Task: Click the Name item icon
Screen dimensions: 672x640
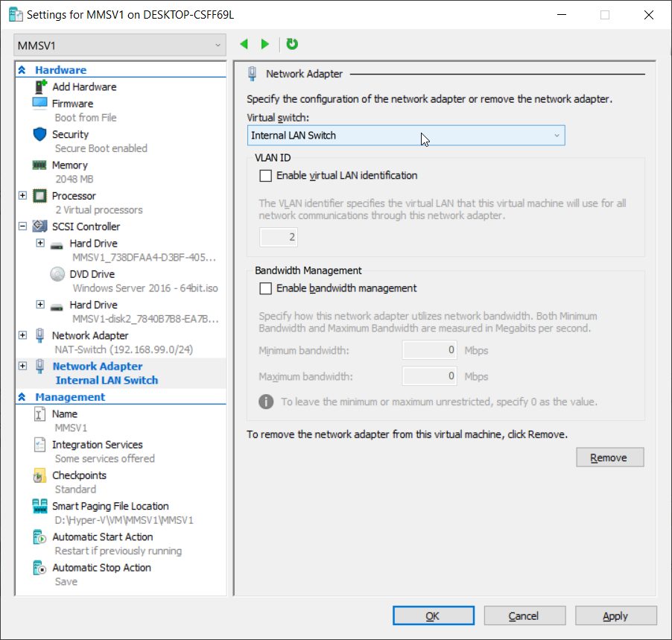Action: click(39, 414)
